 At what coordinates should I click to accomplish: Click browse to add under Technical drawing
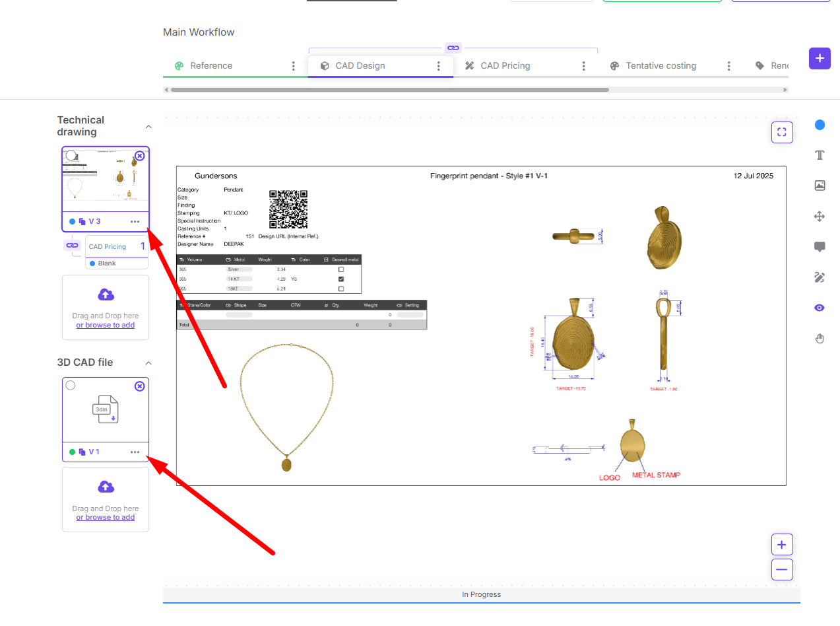(x=106, y=325)
